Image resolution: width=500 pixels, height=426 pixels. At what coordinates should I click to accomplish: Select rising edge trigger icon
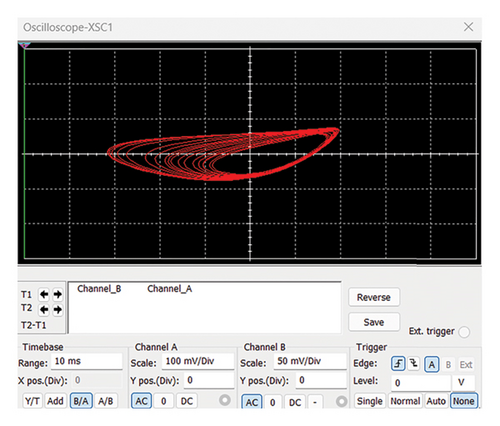[398, 364]
